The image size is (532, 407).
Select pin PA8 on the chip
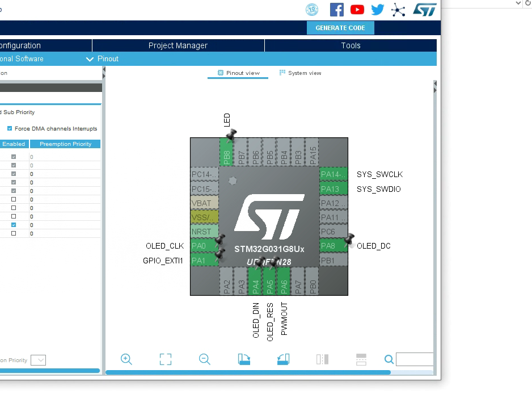coord(333,246)
